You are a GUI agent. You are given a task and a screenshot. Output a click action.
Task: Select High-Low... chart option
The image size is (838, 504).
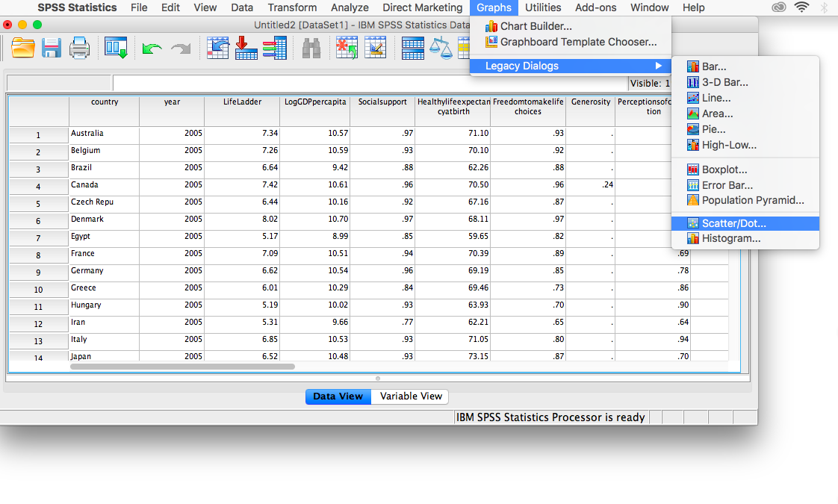pyautogui.click(x=745, y=145)
